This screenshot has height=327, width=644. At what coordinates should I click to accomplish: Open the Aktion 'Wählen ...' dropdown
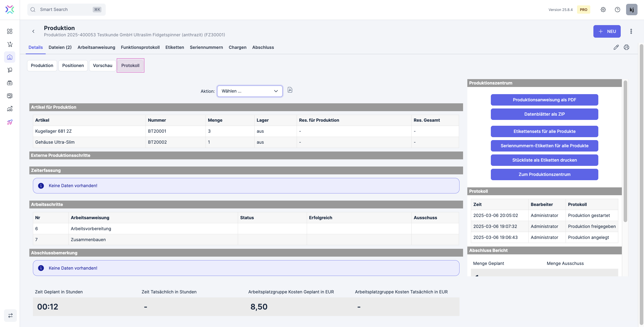[249, 91]
